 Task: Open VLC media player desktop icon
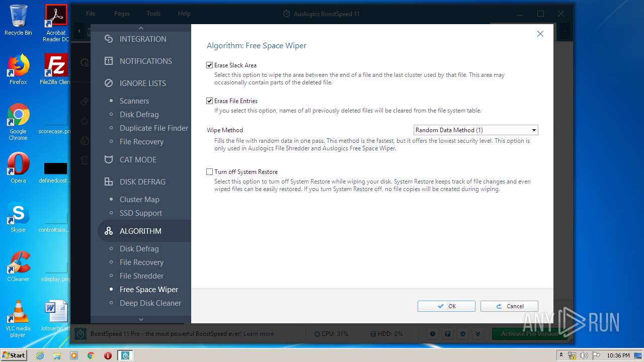pos(18,319)
